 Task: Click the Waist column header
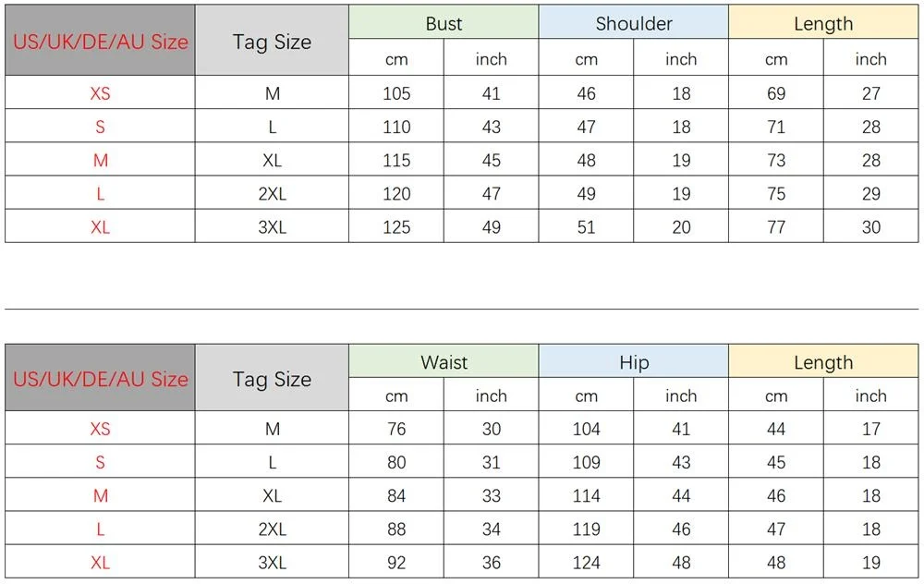[x=444, y=362]
